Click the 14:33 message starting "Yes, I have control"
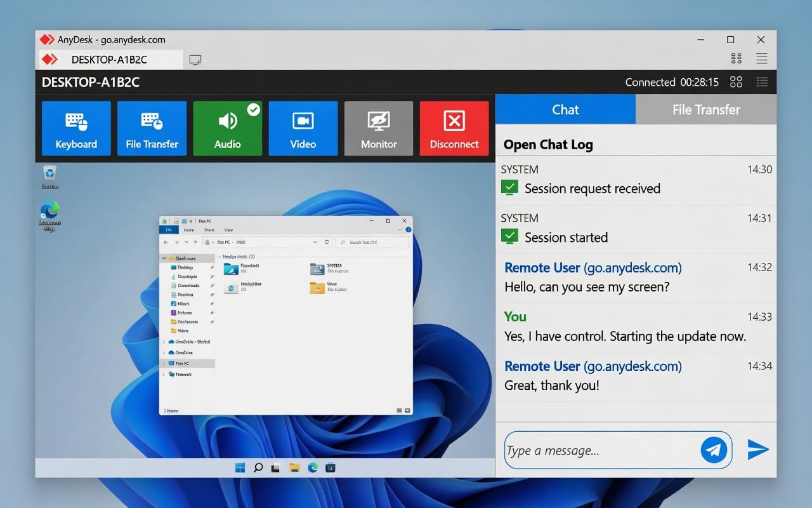812x508 pixels. [x=625, y=337]
